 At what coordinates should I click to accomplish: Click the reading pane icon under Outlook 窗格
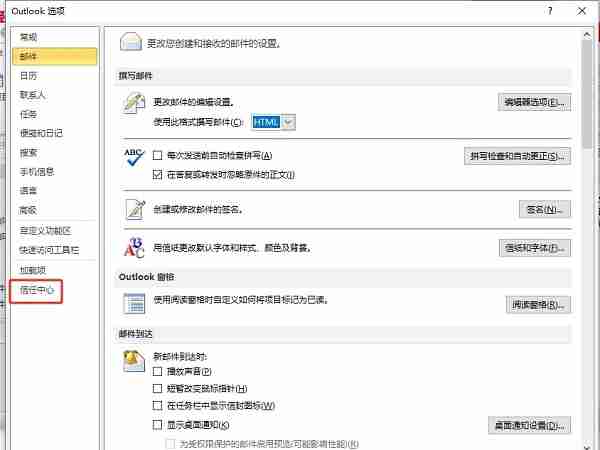click(x=134, y=304)
